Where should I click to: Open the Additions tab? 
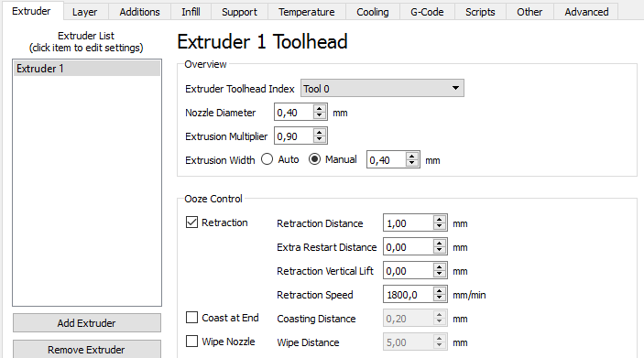(139, 12)
